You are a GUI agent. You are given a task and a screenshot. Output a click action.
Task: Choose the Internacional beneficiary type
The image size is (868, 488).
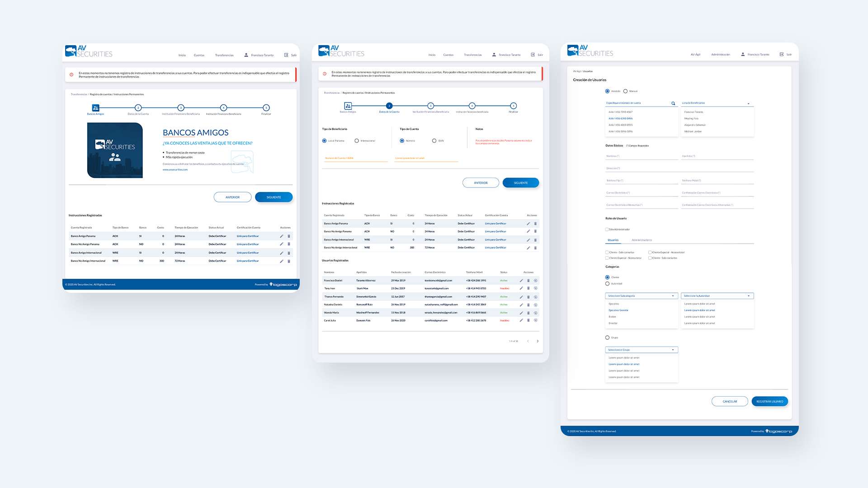coord(357,141)
